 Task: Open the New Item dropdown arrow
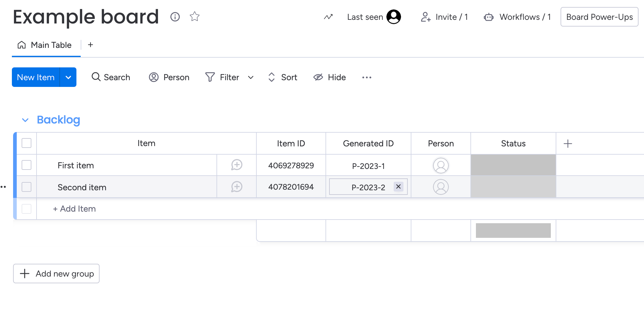pyautogui.click(x=68, y=77)
